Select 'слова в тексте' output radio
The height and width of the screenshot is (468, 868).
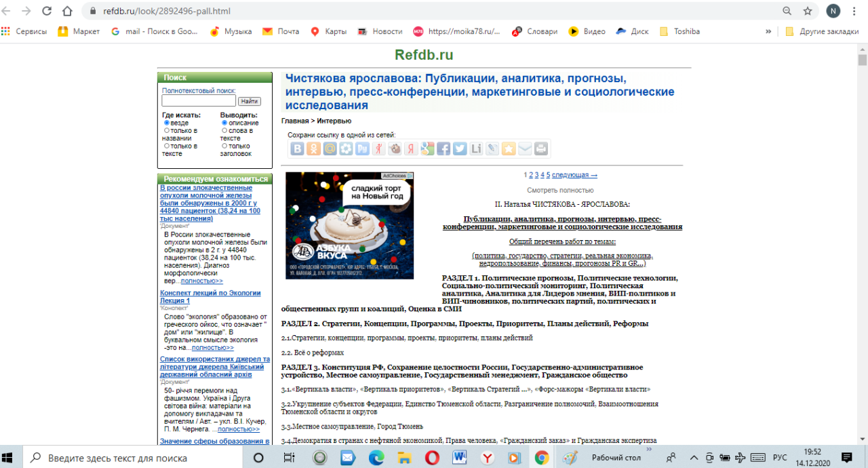(224, 130)
